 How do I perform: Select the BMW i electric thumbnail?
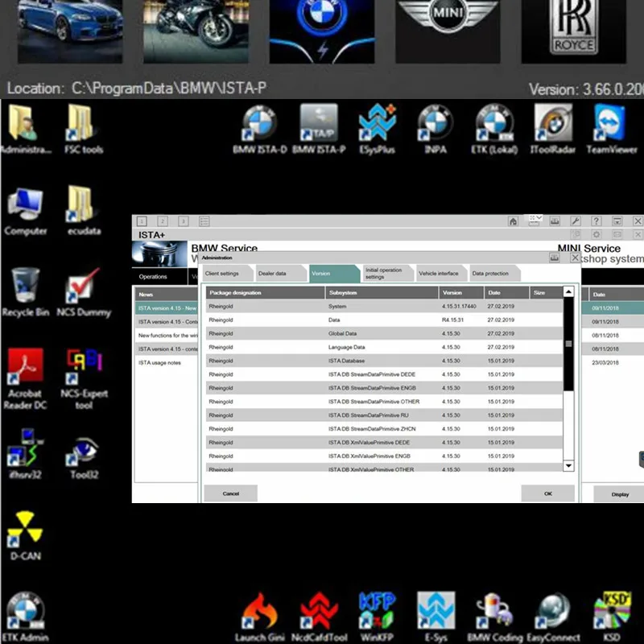point(322,31)
